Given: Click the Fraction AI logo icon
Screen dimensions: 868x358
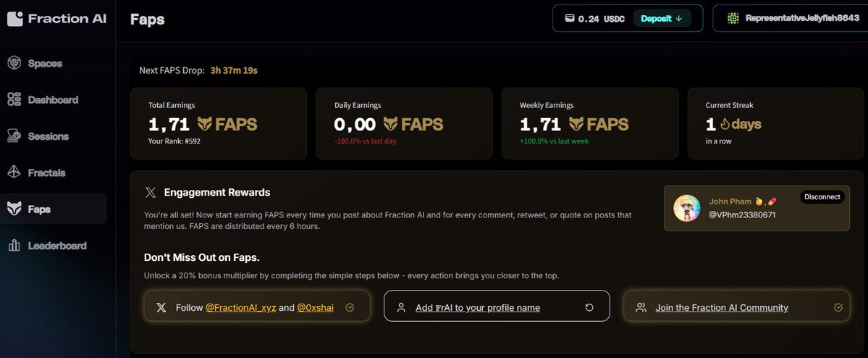Looking at the screenshot, I should point(15,19).
